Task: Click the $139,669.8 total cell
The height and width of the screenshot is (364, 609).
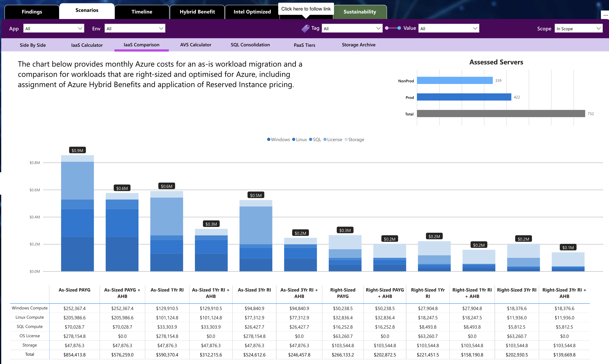Action: (x=564, y=355)
